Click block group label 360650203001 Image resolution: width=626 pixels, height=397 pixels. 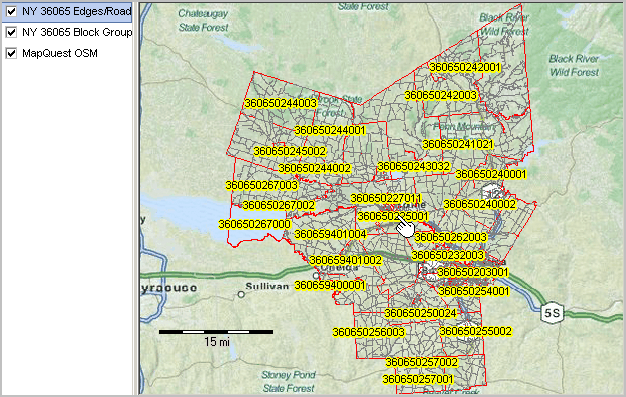(x=473, y=272)
